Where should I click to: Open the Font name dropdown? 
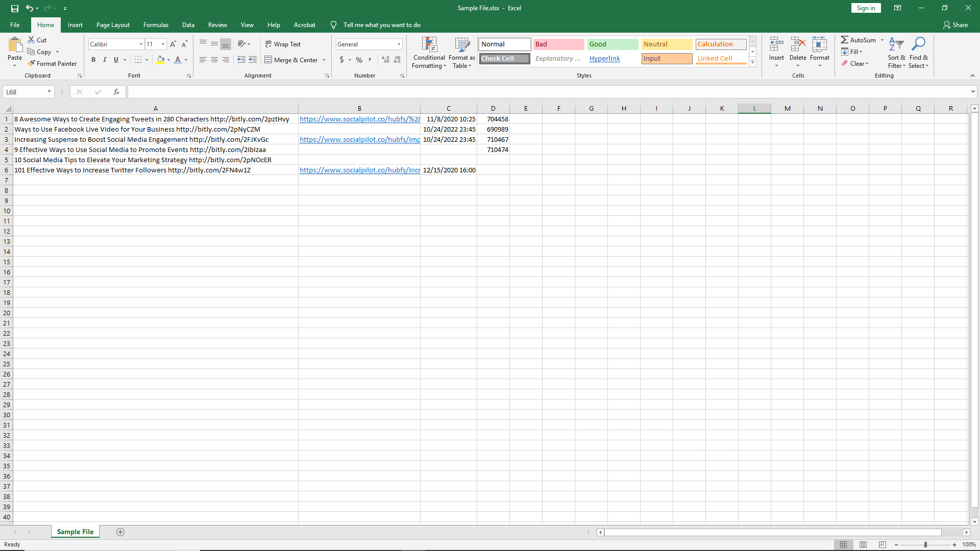tap(141, 44)
